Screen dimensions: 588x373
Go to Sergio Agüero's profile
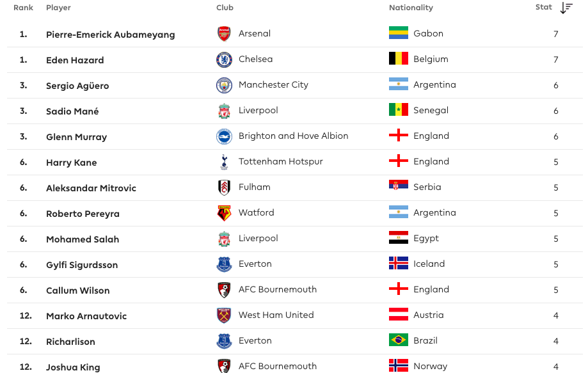77,86
